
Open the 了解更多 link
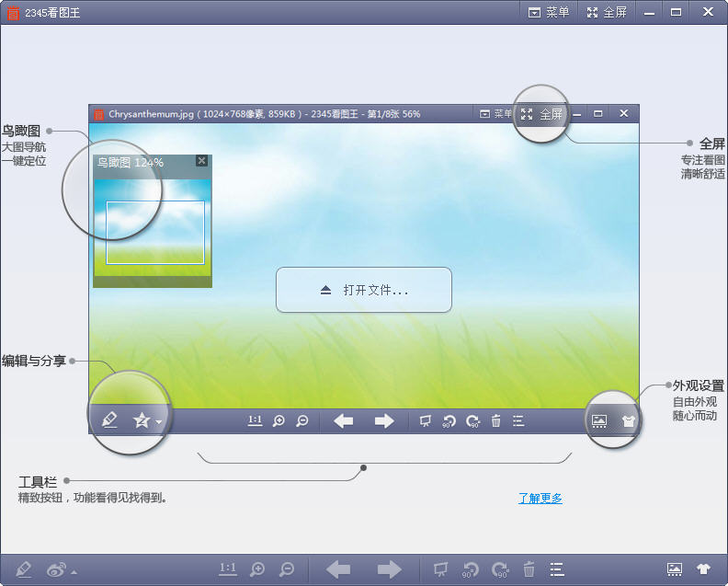540,499
